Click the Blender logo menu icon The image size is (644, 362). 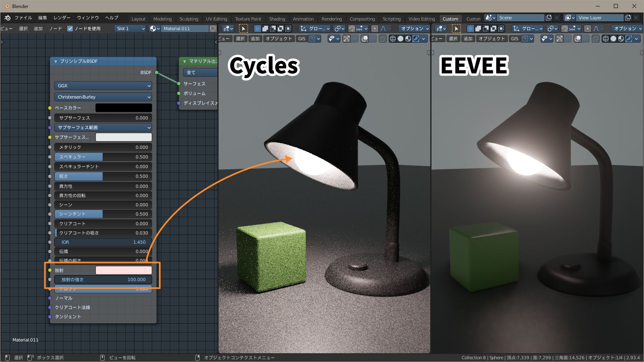pos(7,18)
